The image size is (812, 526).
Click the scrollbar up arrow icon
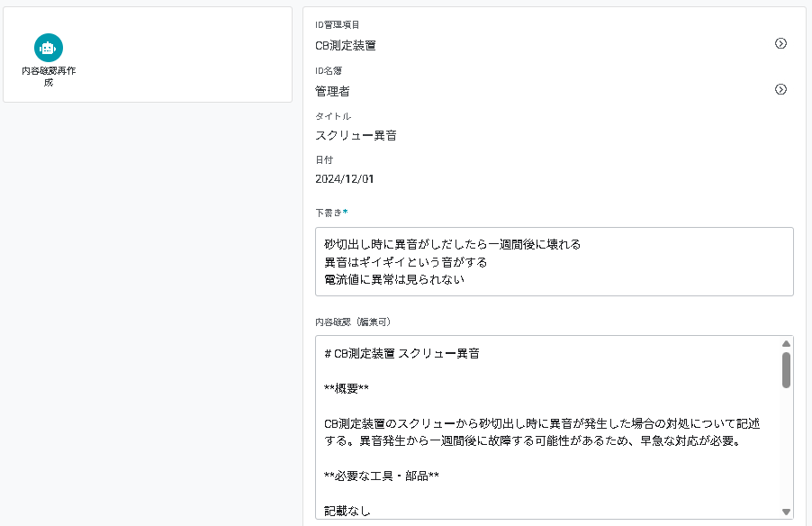click(x=786, y=343)
